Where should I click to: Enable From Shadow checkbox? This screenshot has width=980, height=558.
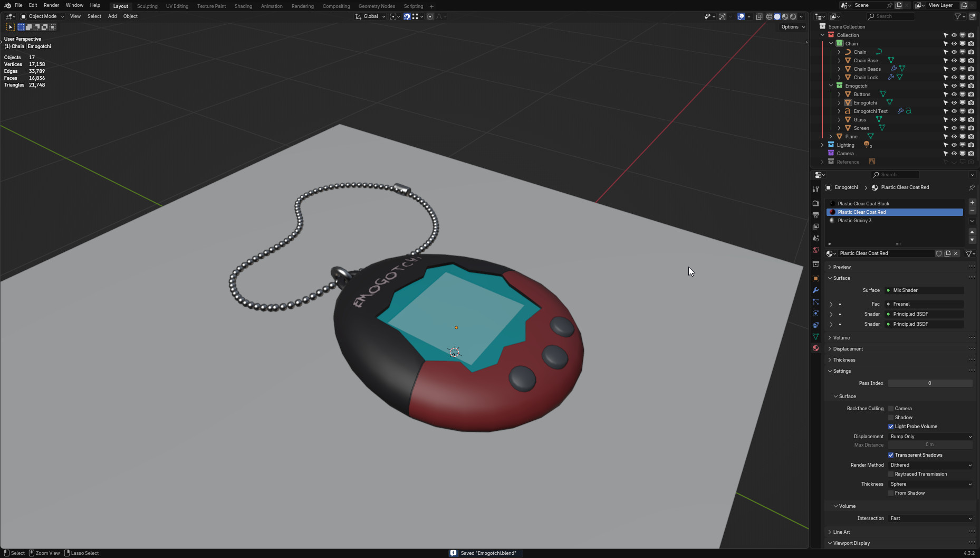click(x=891, y=493)
